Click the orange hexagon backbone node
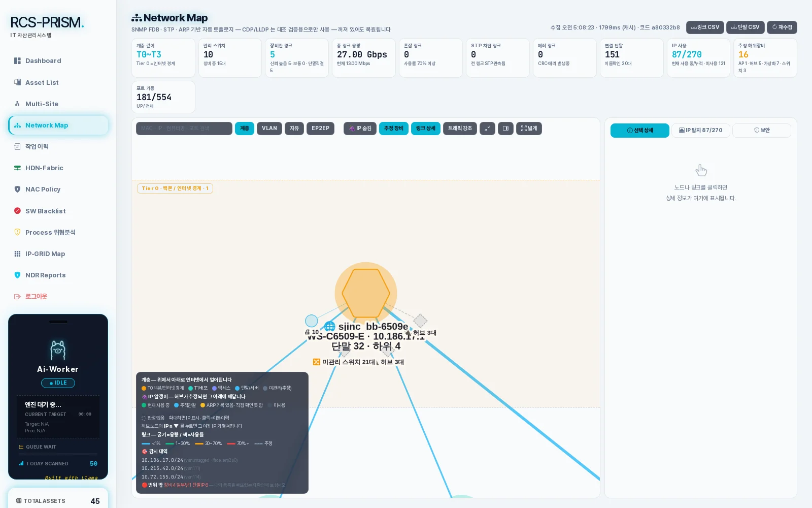 pyautogui.click(x=366, y=293)
